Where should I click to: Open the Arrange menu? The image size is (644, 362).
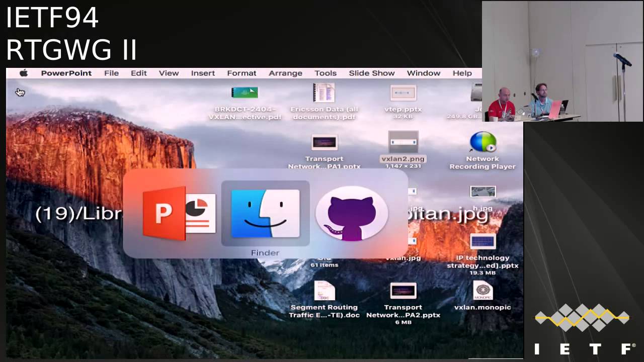285,73
